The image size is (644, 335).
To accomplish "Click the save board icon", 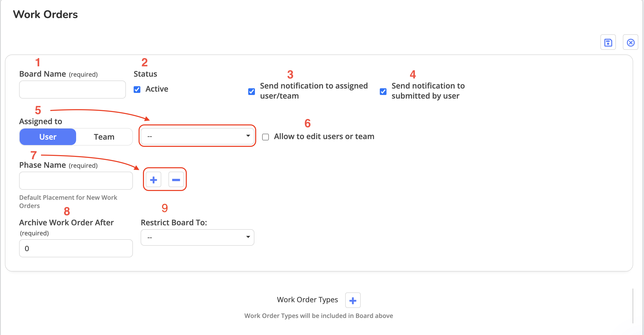I will pyautogui.click(x=608, y=42).
